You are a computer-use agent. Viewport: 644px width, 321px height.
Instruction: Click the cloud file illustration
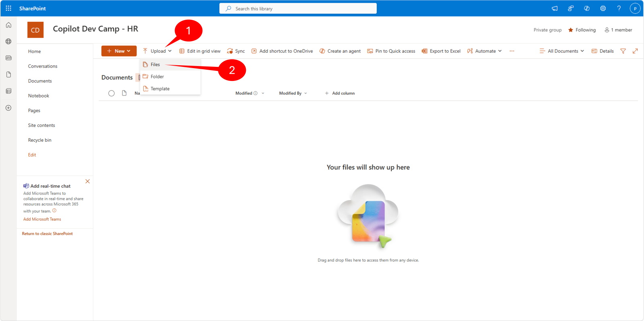pyautogui.click(x=368, y=216)
